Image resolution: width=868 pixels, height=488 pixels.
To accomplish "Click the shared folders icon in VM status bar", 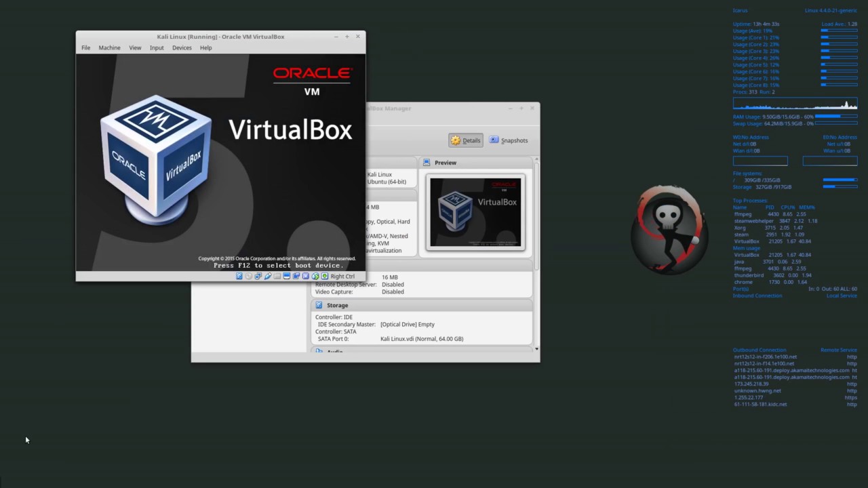I will point(277,276).
